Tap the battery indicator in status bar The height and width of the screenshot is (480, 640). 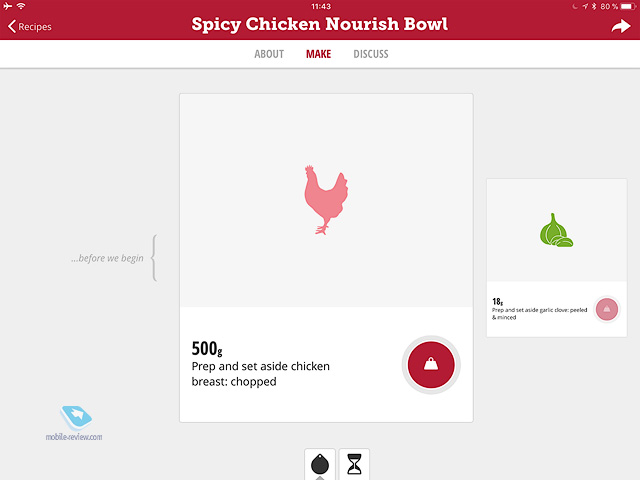628,7
